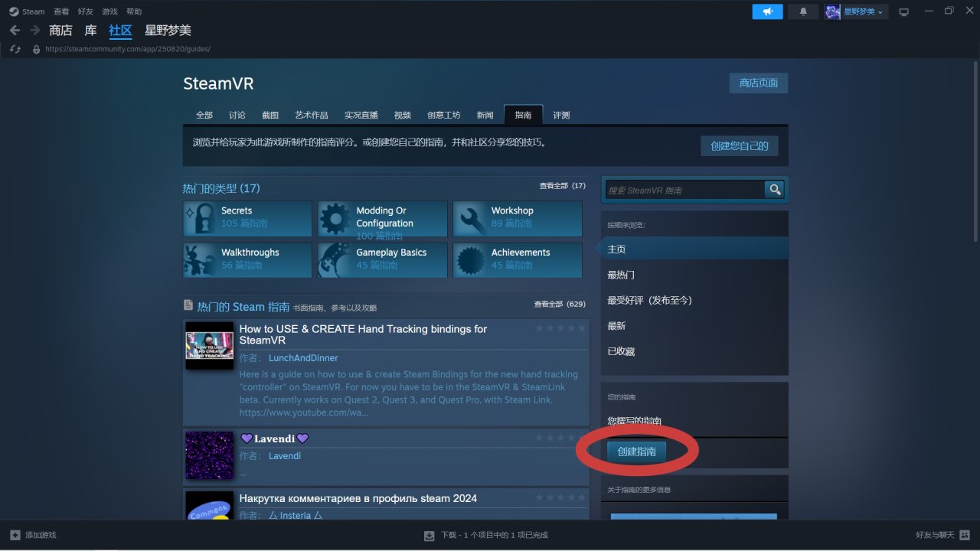Click the add game plus icon

tap(15, 535)
